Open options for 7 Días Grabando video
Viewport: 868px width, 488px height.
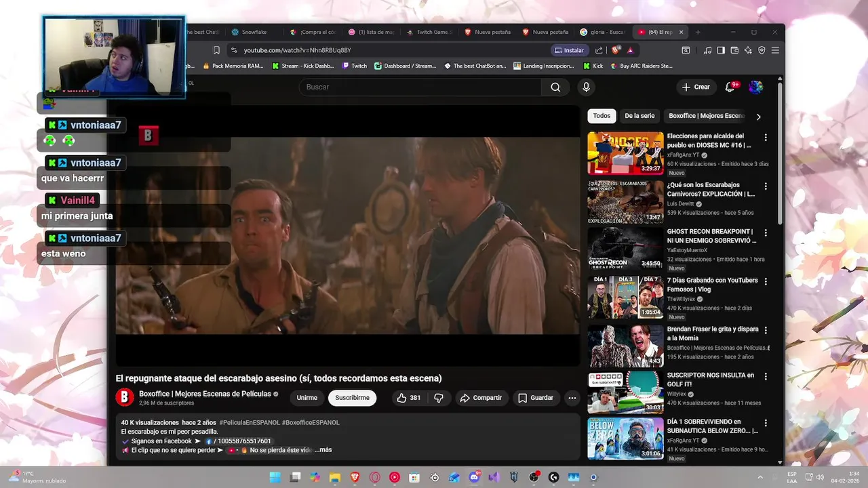pos(766,281)
